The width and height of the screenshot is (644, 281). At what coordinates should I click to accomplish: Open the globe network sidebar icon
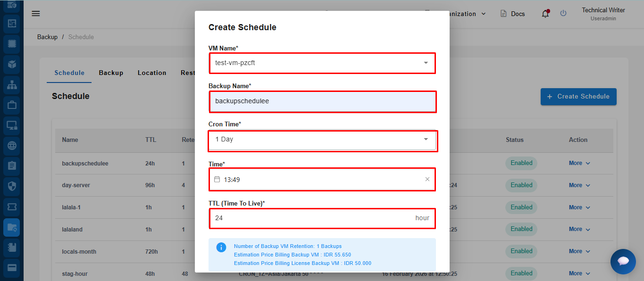pyautogui.click(x=12, y=146)
